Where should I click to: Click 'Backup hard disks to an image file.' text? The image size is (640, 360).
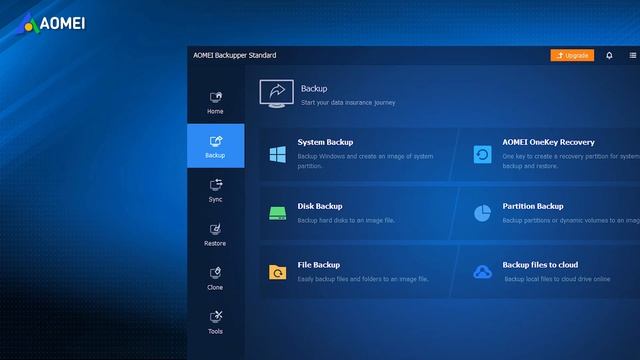[346, 220]
